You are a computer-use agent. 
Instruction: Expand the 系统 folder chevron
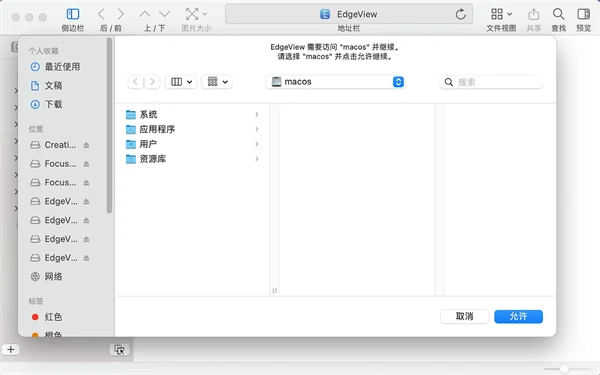click(x=257, y=114)
